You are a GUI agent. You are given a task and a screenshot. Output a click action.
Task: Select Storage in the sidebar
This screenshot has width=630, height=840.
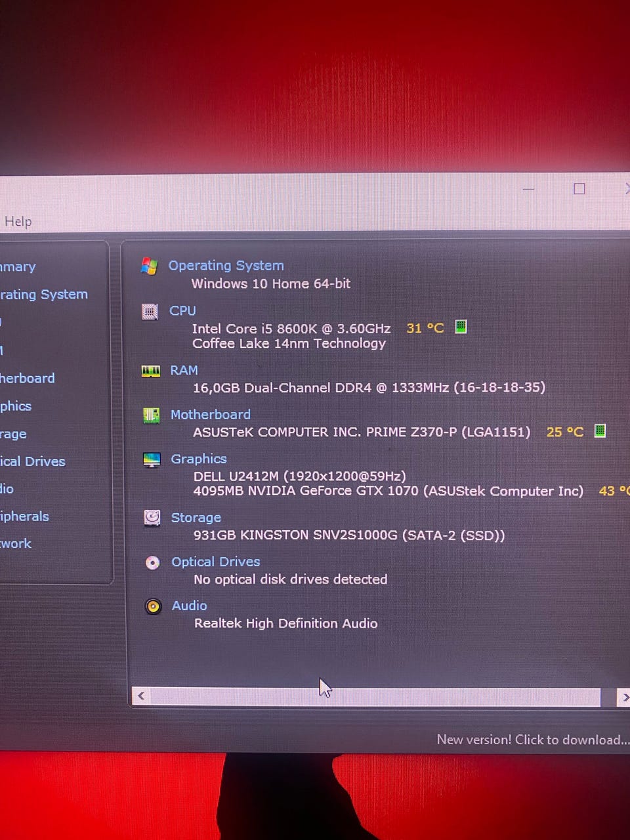coord(13,434)
